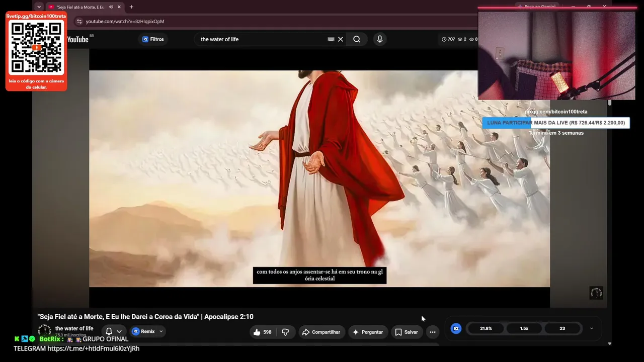The width and height of the screenshot is (644, 362).
Task: Open the browser tab search chevron
Action: pyautogui.click(x=39, y=7)
